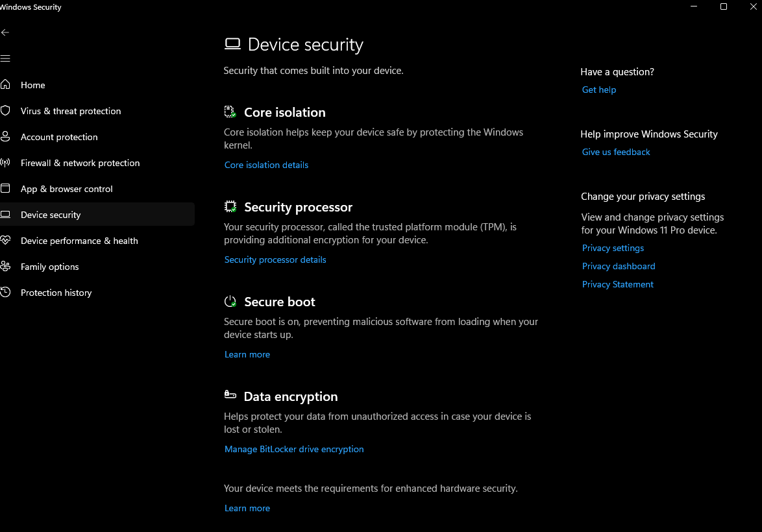Screen dimensions: 762x532
Task: Click the Core isolation chip icon
Action: pyautogui.click(x=230, y=112)
